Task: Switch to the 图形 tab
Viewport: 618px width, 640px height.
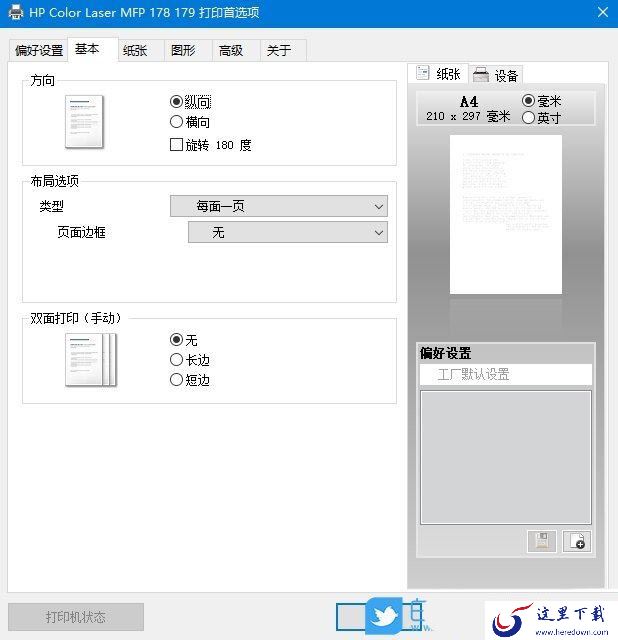Action: coord(188,51)
